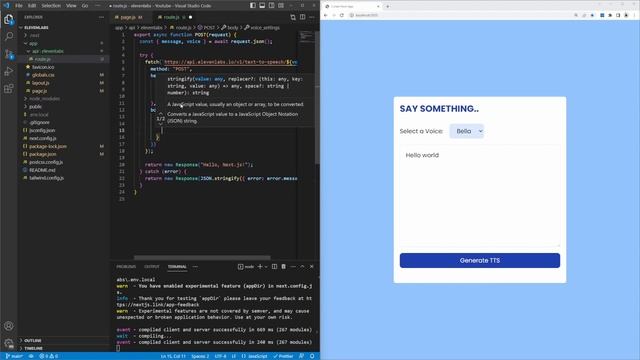Open Source Control view in activity bar
640x360 pixels.
click(9, 54)
